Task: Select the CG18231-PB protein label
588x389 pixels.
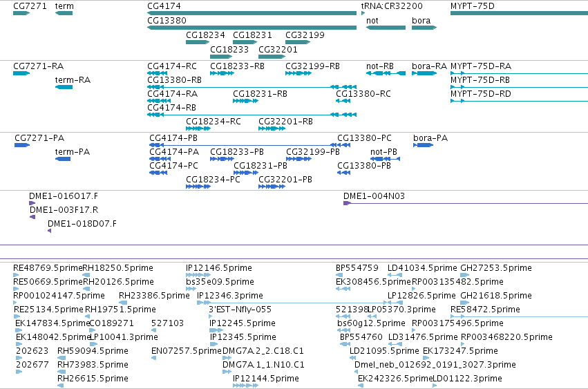Action: point(260,166)
